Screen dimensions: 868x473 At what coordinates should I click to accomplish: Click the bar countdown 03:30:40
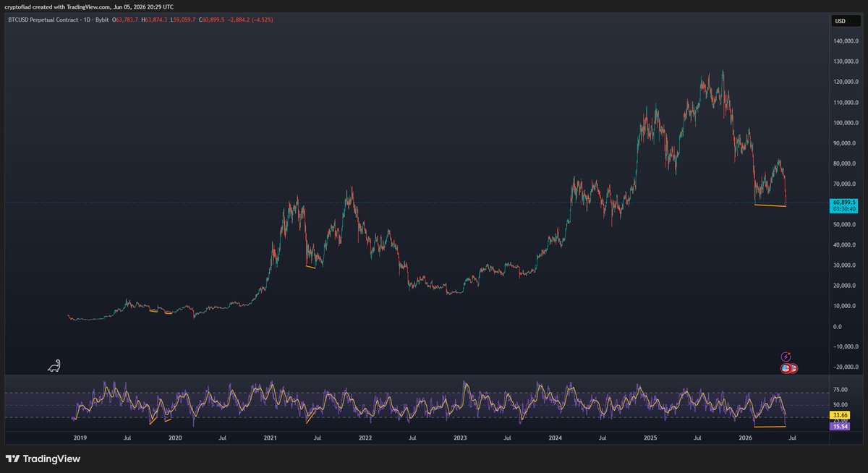844,209
